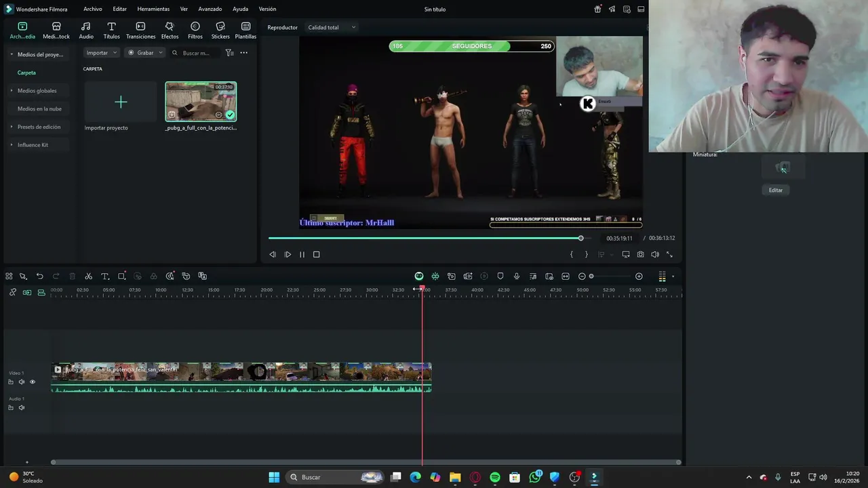The width and height of the screenshot is (868, 488).
Task: Lock the Video 1 track
Action: pyautogui.click(x=10, y=382)
